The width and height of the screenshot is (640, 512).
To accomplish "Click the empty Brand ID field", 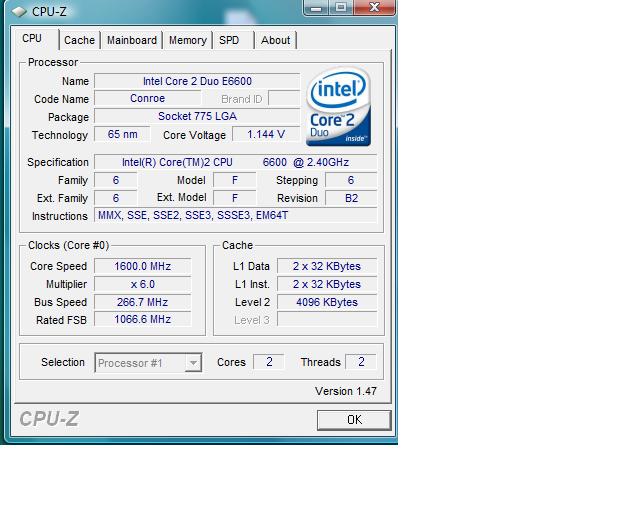I will (284, 99).
